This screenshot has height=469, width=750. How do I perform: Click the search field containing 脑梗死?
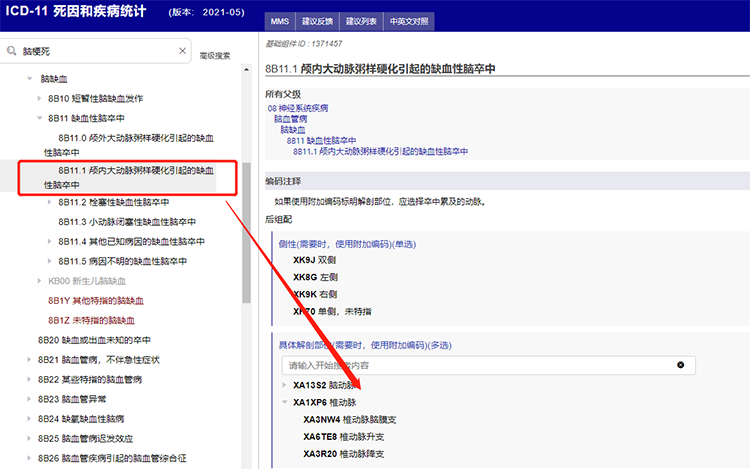(96, 51)
